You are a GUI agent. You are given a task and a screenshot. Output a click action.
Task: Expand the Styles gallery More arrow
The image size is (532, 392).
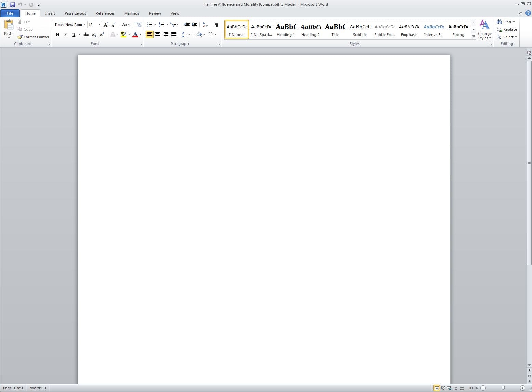pyautogui.click(x=473, y=37)
